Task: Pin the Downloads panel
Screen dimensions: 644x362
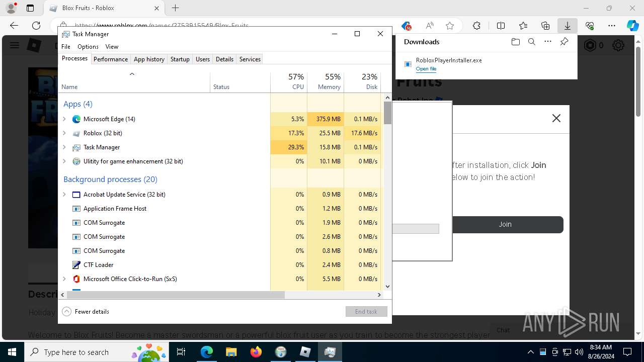Action: point(564,42)
